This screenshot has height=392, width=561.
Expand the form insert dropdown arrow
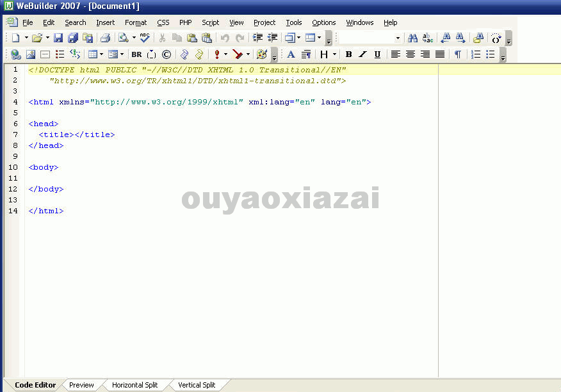122,54
